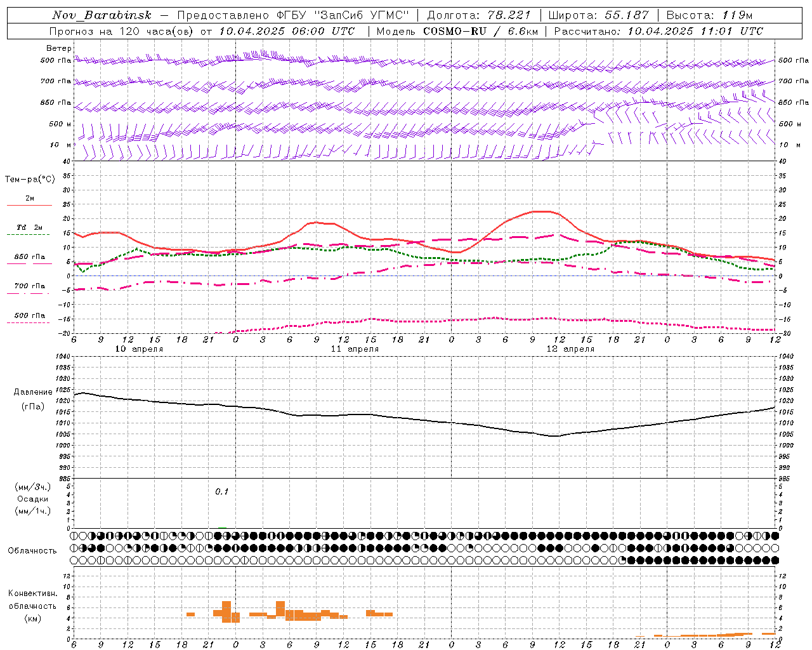Click the 850 гПа entry in temperature legend

click(x=29, y=258)
